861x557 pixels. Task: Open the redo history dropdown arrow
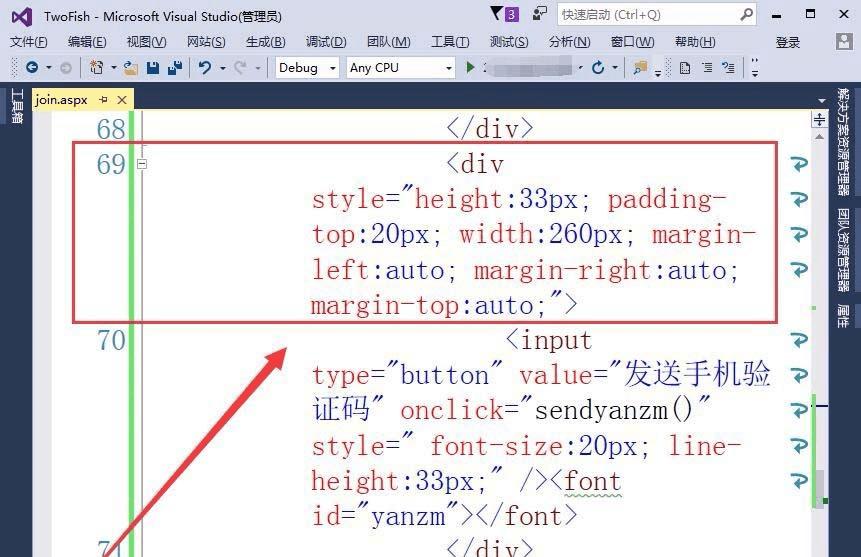click(258, 68)
